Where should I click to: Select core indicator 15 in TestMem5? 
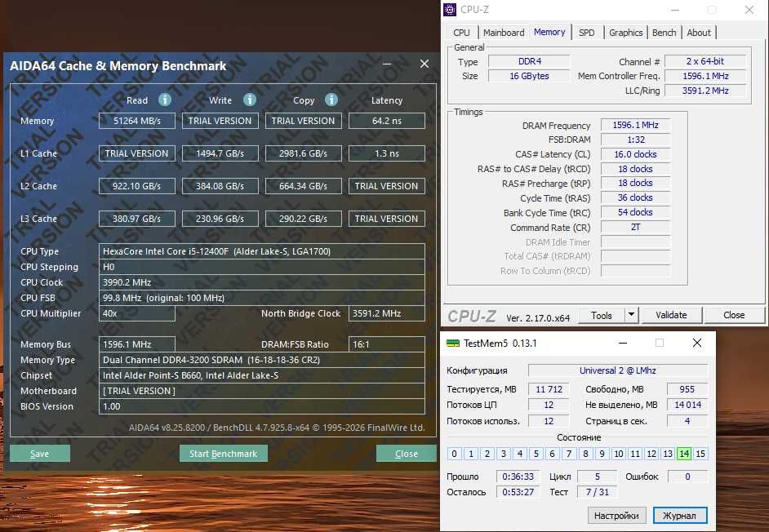(x=700, y=454)
